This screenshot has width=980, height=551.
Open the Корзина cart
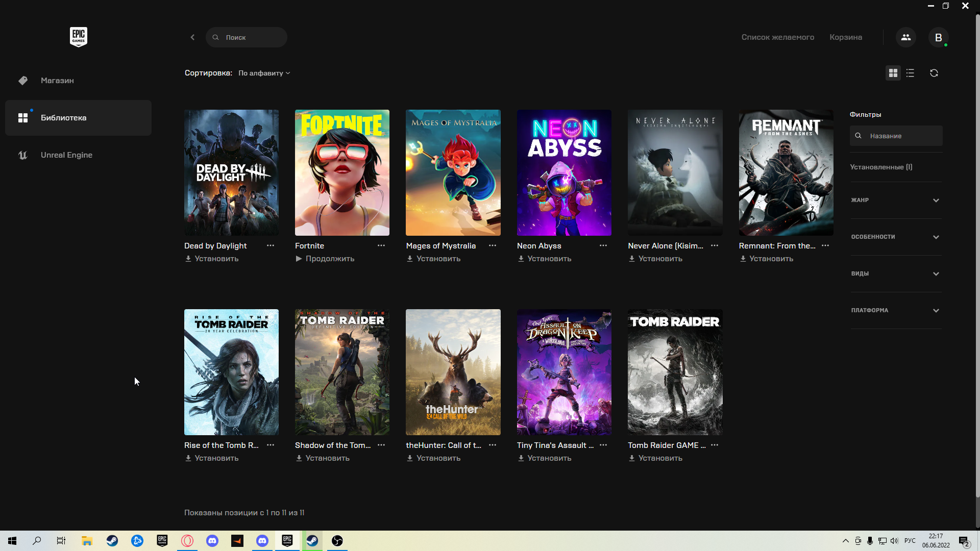[846, 37]
